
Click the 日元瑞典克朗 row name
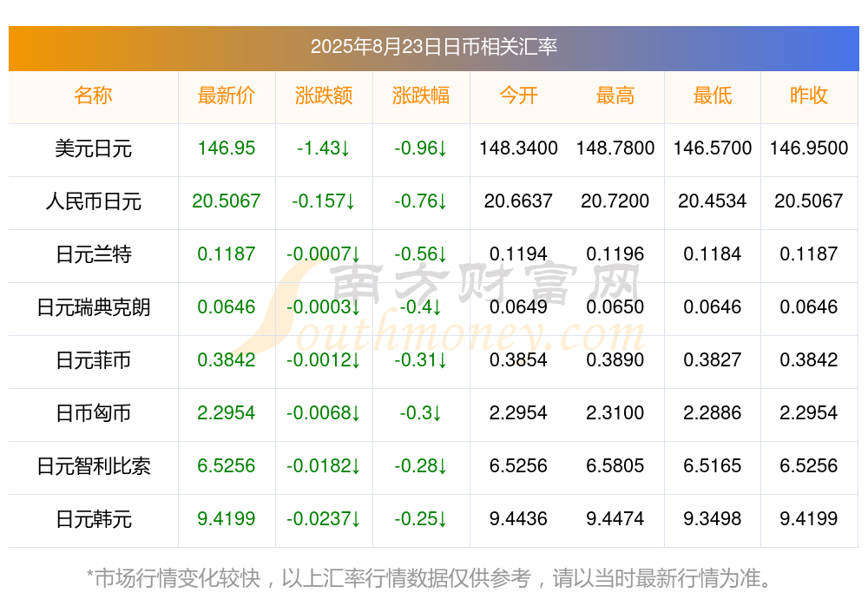(93, 306)
